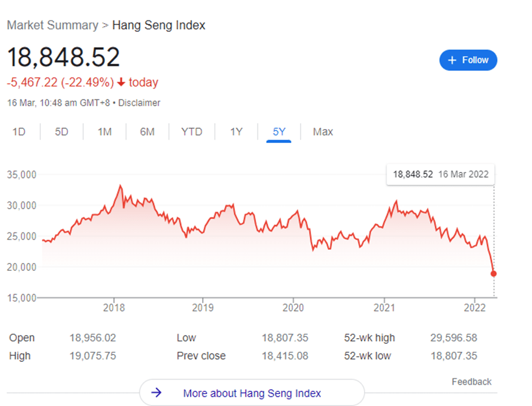Click the highlighted 5Y tab
Screen dimensions: 532x406
[278, 131]
